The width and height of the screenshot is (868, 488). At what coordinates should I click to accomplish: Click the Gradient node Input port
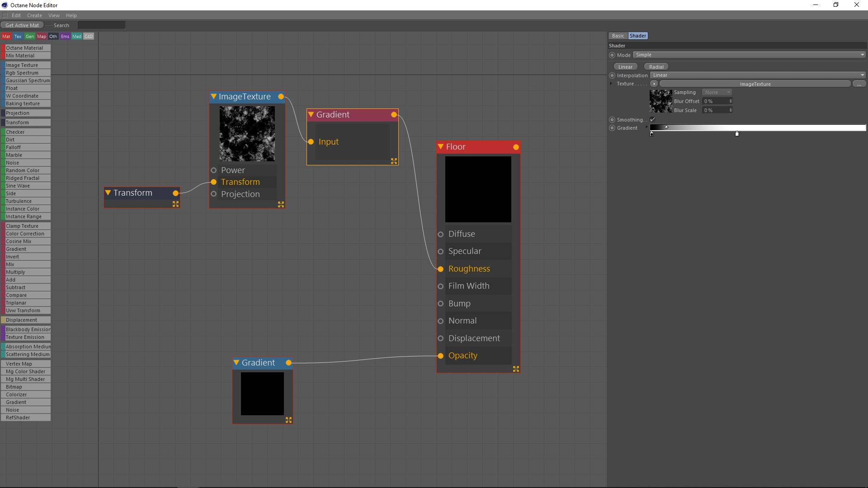pos(311,142)
